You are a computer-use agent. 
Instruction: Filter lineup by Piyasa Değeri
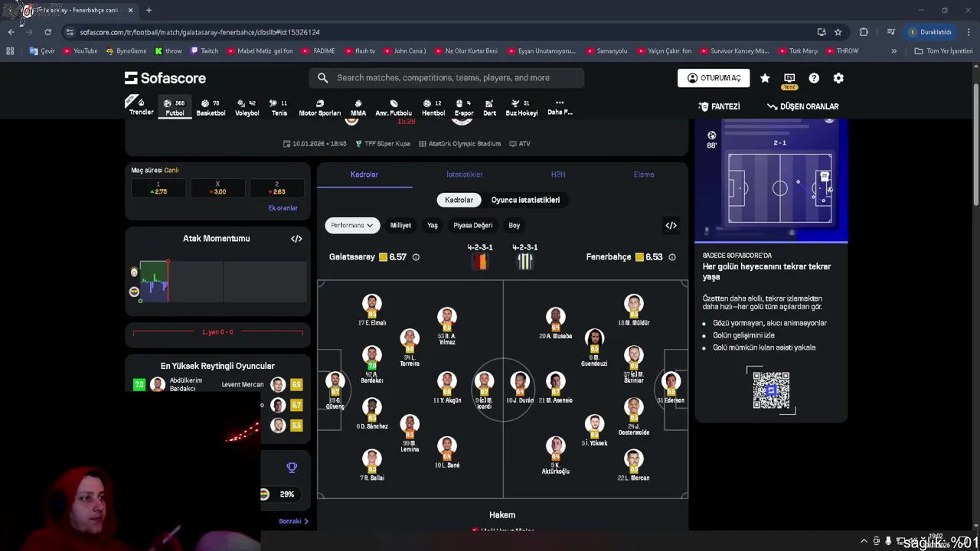pyautogui.click(x=472, y=225)
